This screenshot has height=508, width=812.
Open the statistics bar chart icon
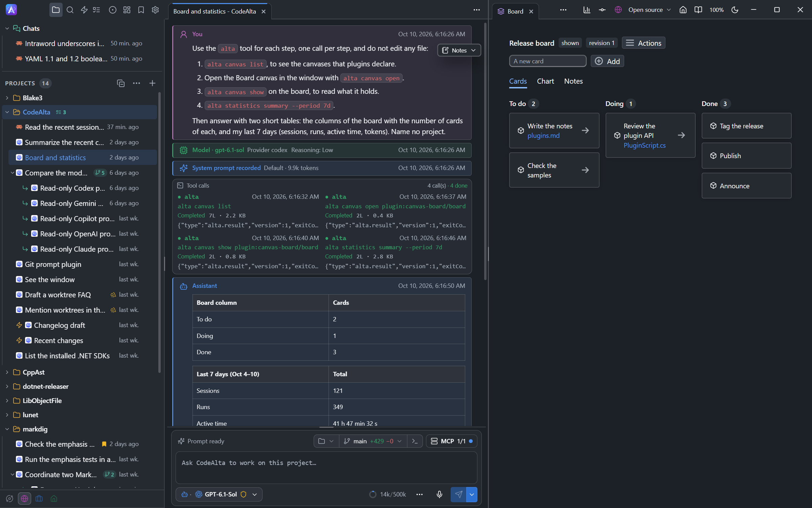pos(587,10)
